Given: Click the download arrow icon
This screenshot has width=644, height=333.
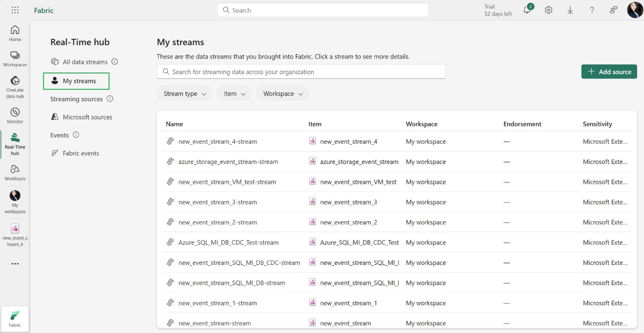Looking at the screenshot, I should [x=570, y=10].
